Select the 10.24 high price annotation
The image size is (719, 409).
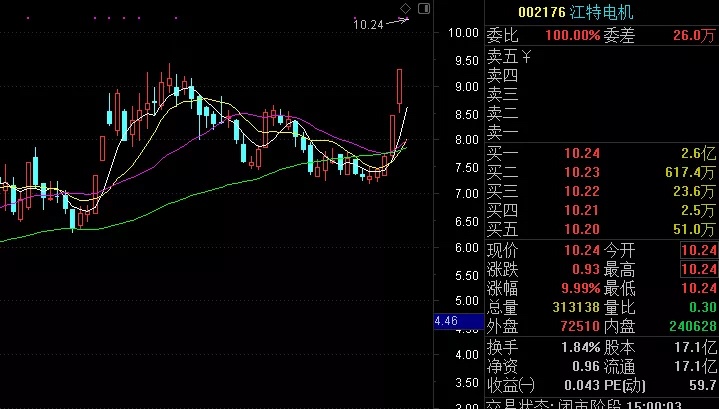369,25
